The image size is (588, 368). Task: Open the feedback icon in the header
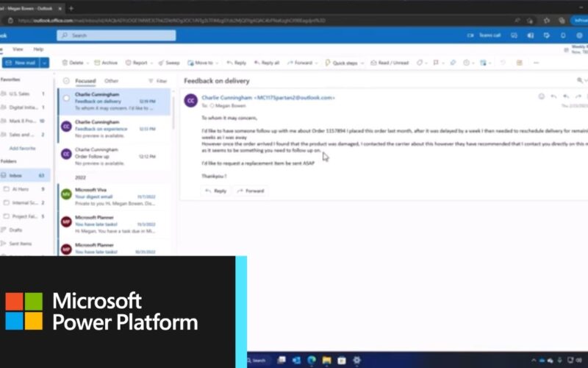[x=547, y=35]
